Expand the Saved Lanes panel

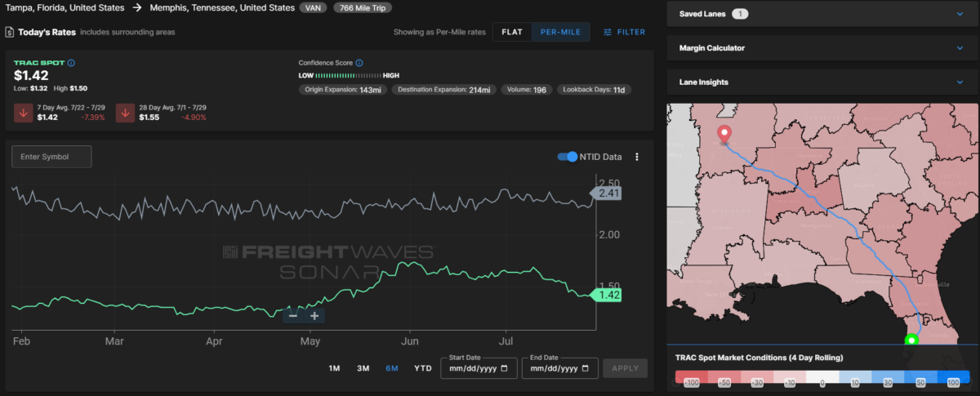[x=821, y=14]
